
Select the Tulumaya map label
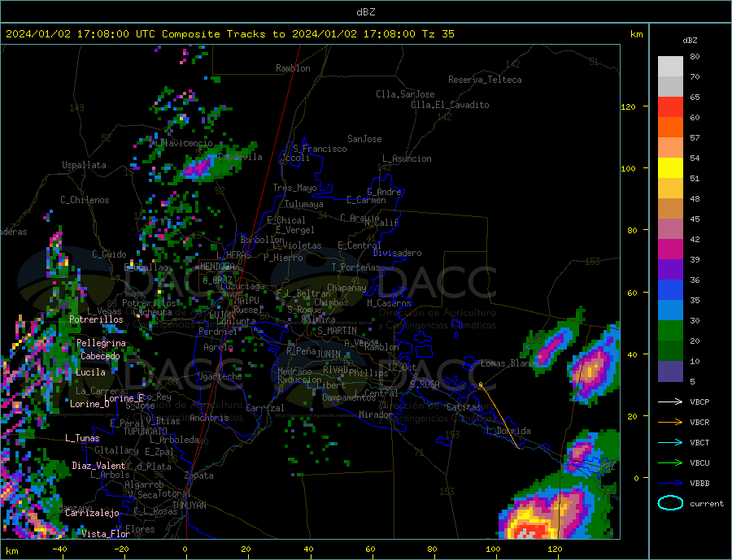(x=304, y=204)
